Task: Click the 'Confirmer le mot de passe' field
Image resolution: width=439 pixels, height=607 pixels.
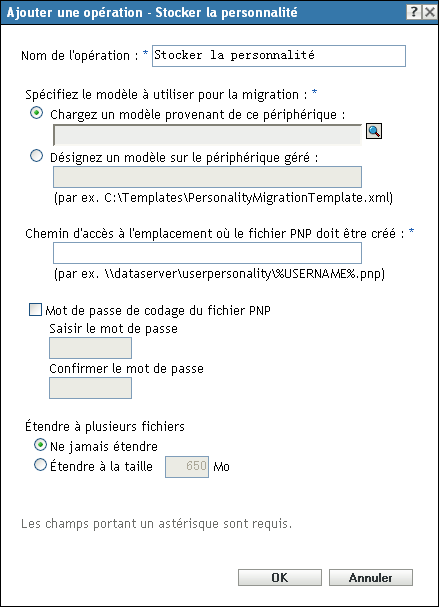Action: point(90,388)
